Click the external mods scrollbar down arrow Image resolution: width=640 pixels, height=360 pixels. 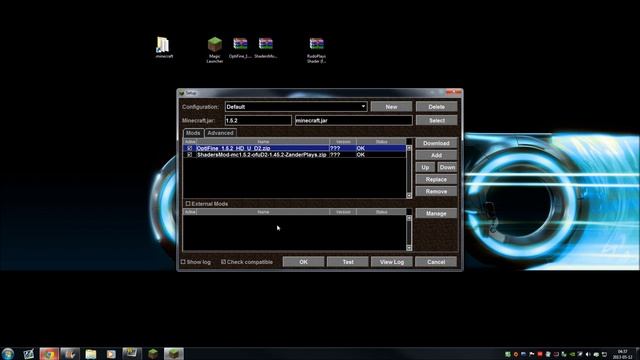(409, 248)
